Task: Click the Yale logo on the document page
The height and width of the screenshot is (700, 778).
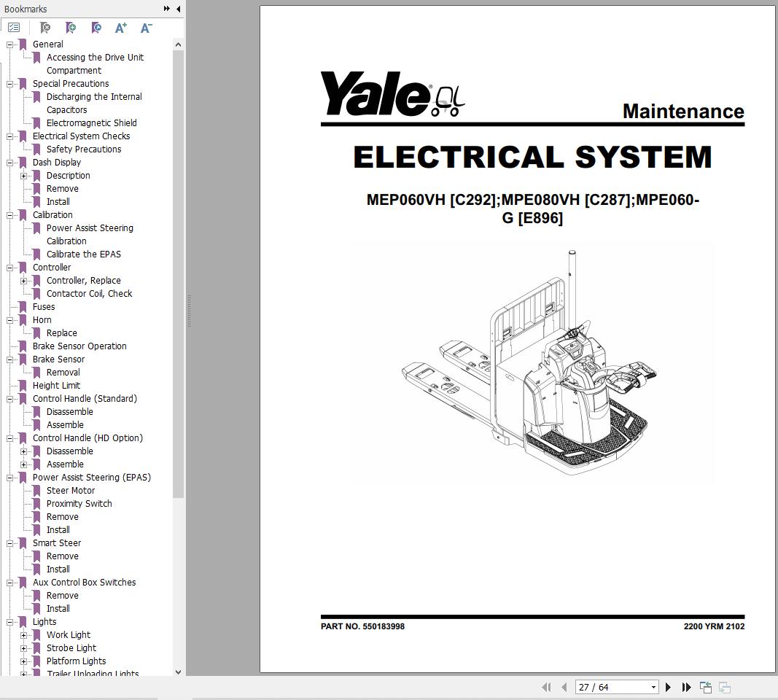Action: click(392, 94)
